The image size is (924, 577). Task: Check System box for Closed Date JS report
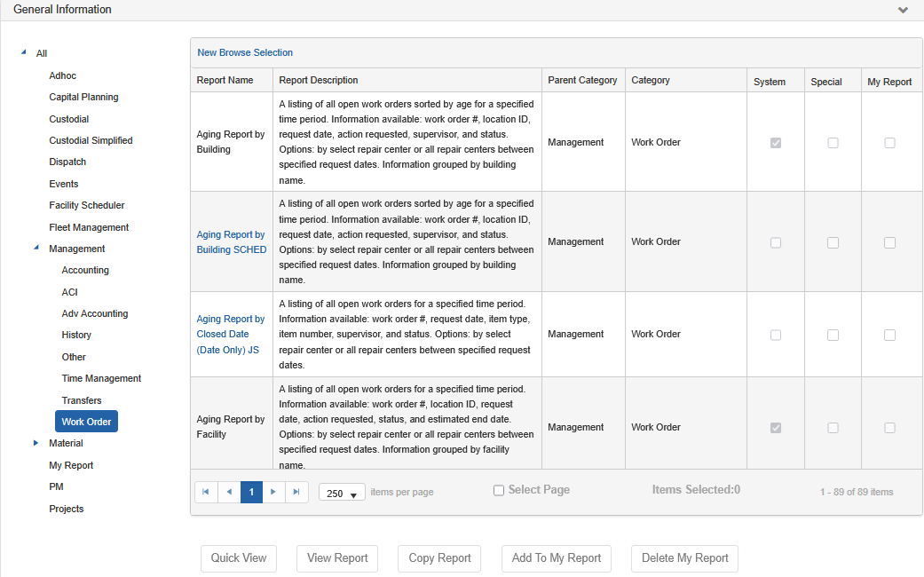[x=776, y=335]
